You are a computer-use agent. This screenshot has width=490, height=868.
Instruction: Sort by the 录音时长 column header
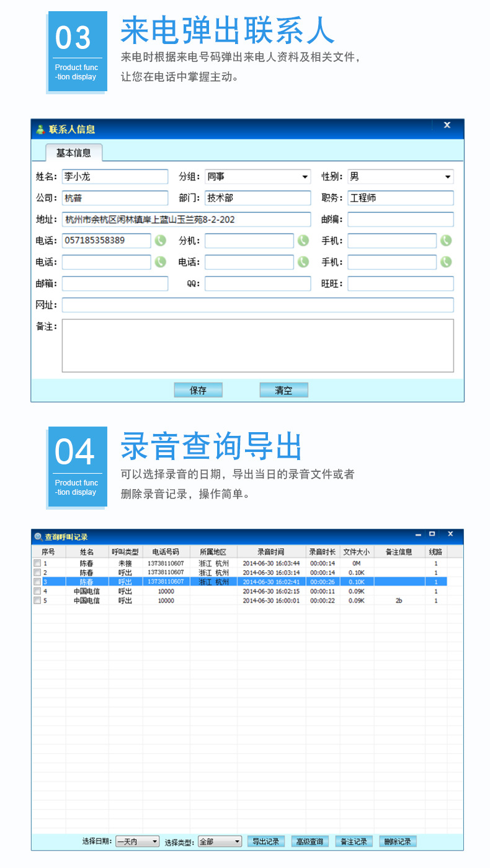point(323,552)
